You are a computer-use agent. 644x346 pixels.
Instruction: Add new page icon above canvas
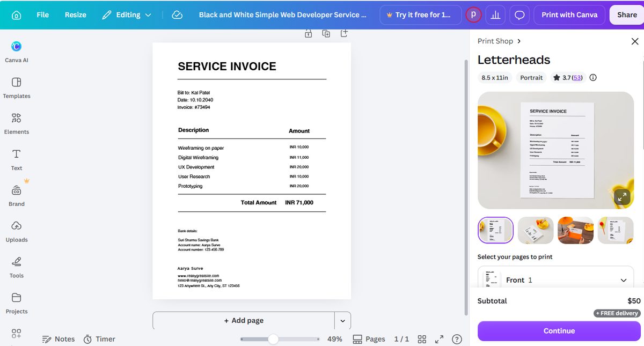344,33
